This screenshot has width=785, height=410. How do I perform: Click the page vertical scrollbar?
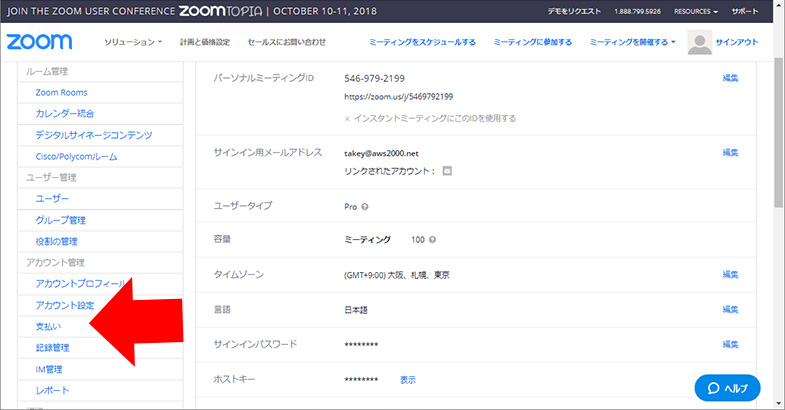click(778, 200)
